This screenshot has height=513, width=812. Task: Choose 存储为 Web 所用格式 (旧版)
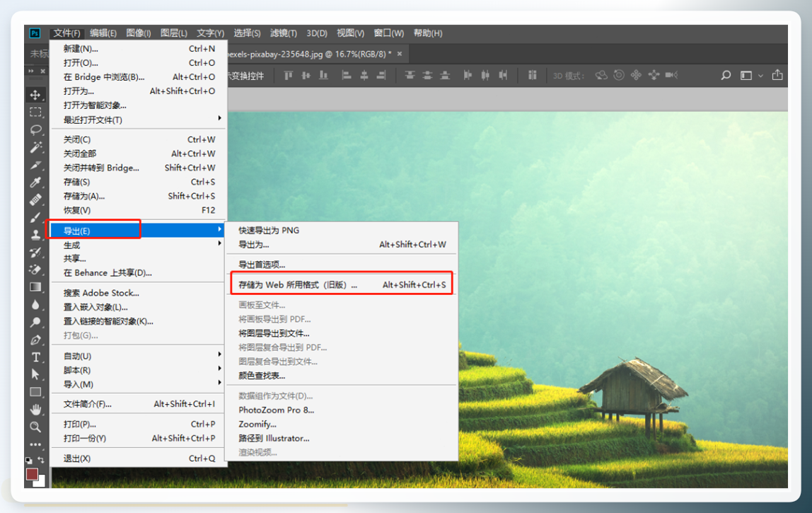(x=342, y=284)
